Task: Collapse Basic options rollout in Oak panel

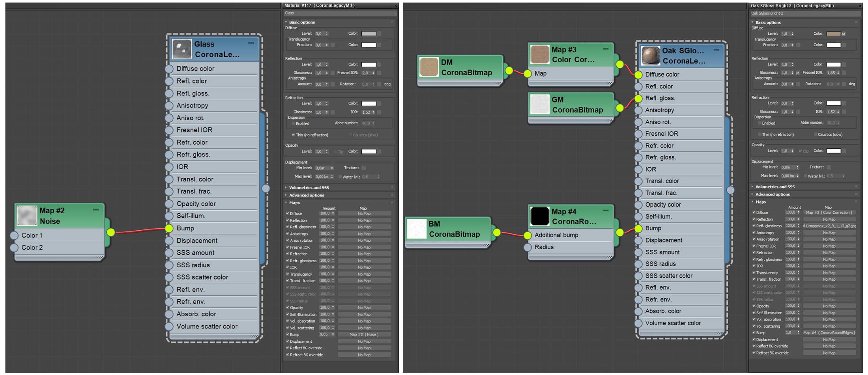Action: click(768, 22)
